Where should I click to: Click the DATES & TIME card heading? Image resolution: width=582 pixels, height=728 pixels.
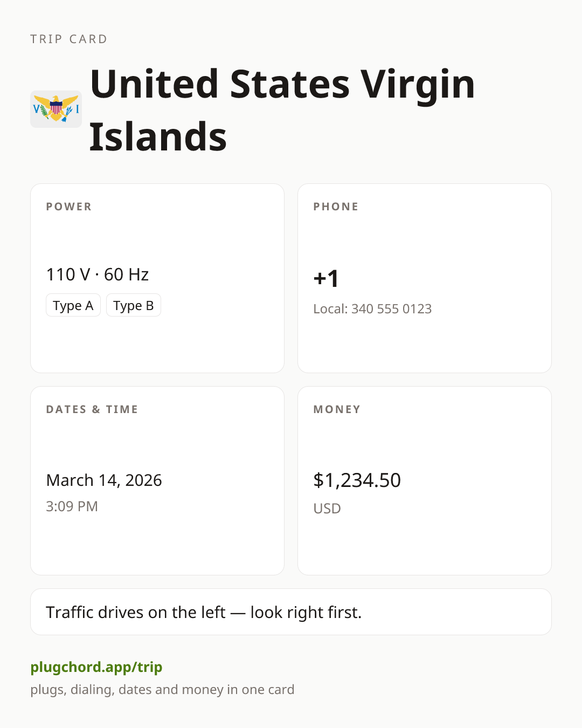(92, 409)
